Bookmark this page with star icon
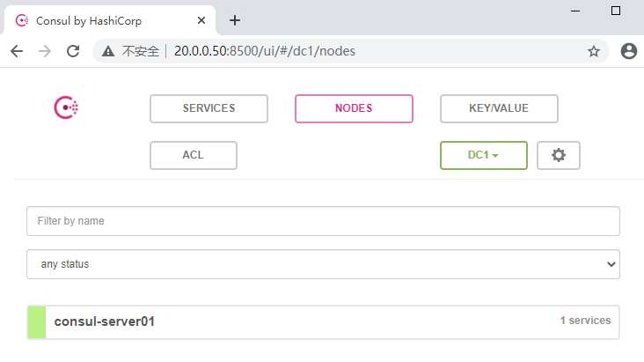 click(x=594, y=51)
